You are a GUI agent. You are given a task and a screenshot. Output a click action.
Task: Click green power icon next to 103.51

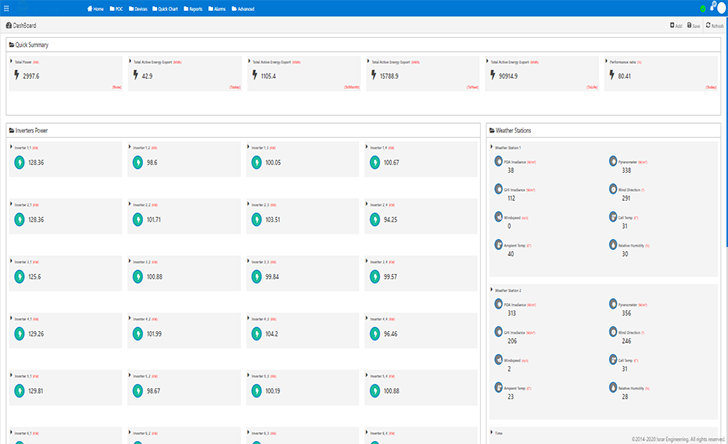point(256,219)
